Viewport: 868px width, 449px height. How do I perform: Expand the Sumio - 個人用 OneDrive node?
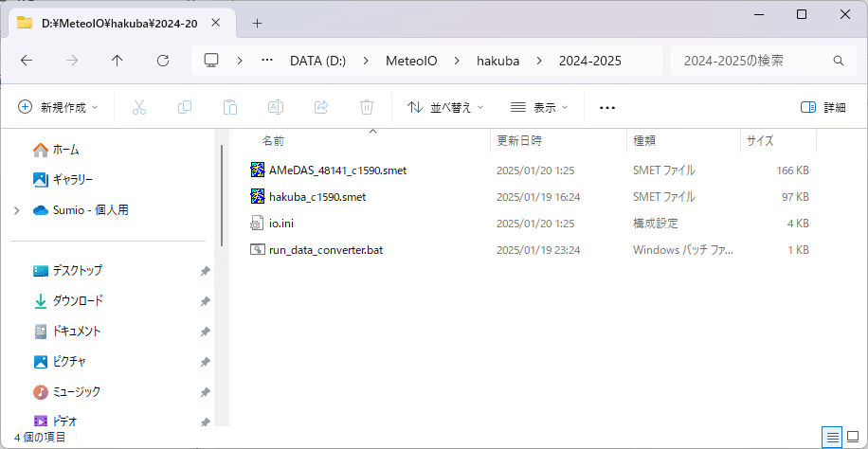(x=17, y=210)
